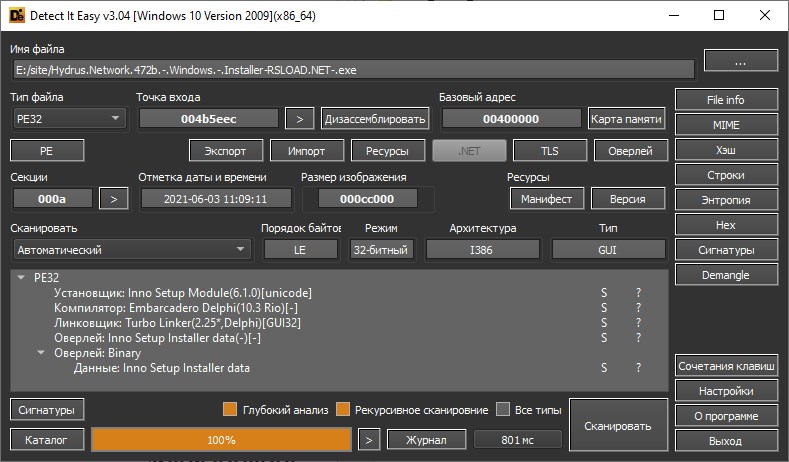Open Хэш hash in right sidebar
This screenshot has width=789, height=462.
726,149
